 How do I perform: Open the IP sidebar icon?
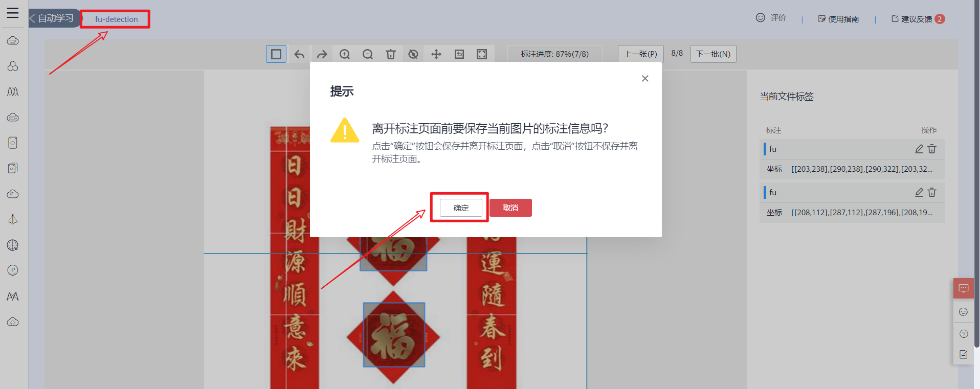click(13, 270)
